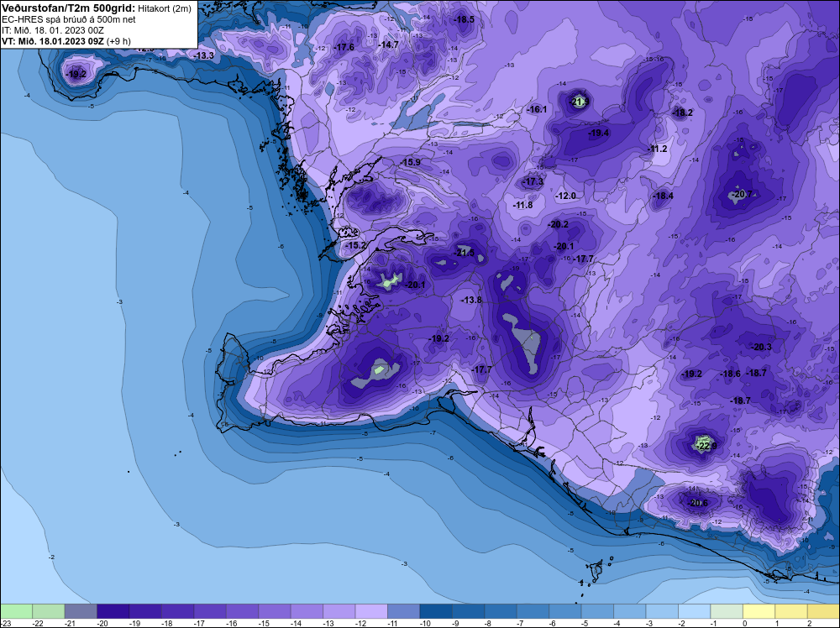Select the initial time 'IT: Mið. 18. 01. 2023 00Z'

(52, 30)
